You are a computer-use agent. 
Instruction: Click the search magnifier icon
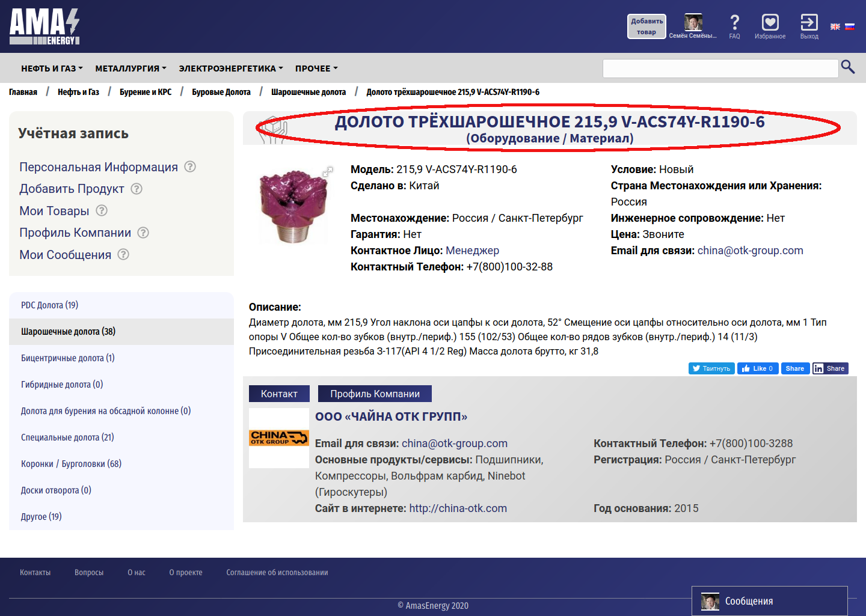click(847, 67)
